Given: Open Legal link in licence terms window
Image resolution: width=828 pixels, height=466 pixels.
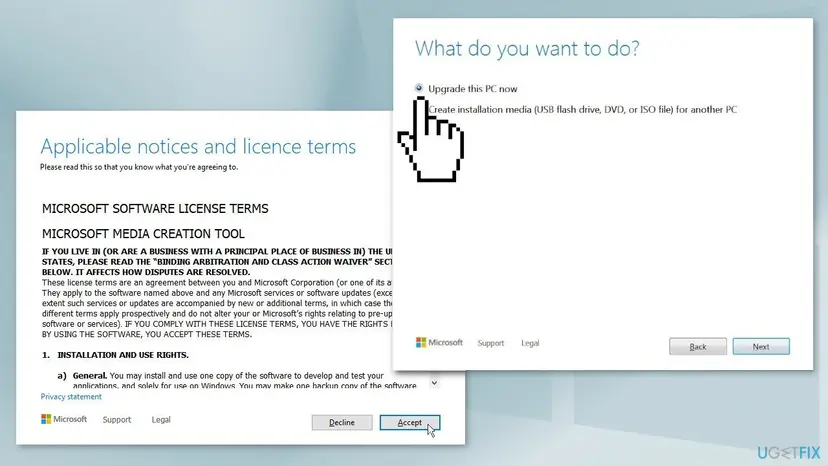Looking at the screenshot, I should tap(161, 420).
